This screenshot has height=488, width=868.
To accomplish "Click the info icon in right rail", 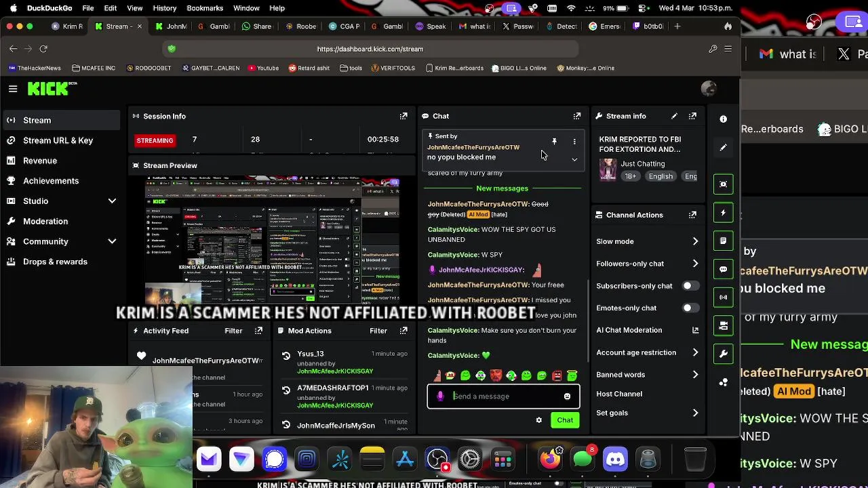I will coord(724,119).
